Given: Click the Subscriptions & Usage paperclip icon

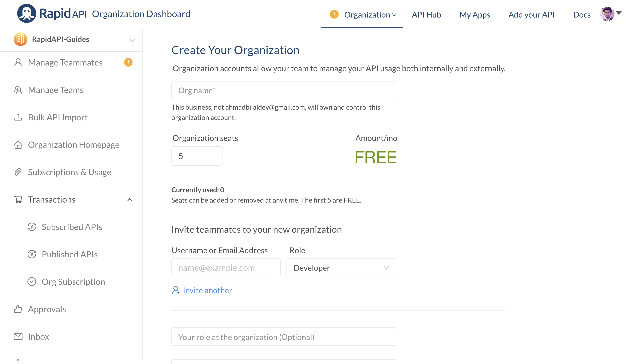Looking at the screenshot, I should (18, 172).
